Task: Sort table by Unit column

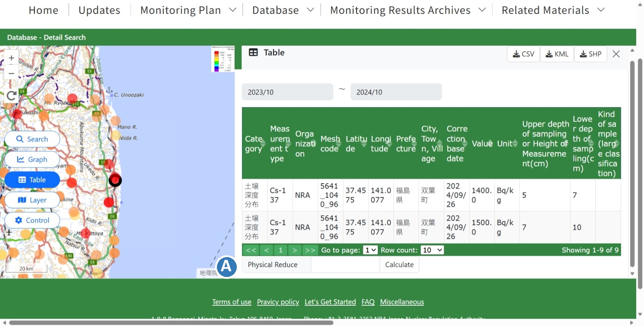Action: pos(507,144)
